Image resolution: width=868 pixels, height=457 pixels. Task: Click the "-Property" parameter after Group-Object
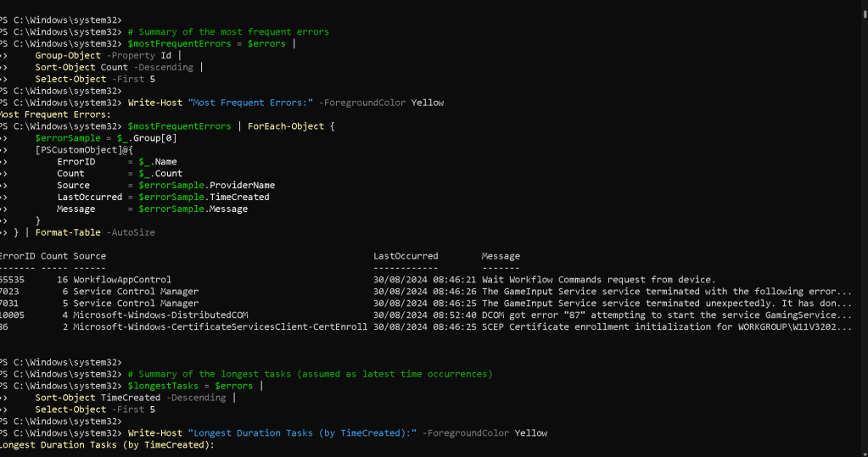(131, 55)
